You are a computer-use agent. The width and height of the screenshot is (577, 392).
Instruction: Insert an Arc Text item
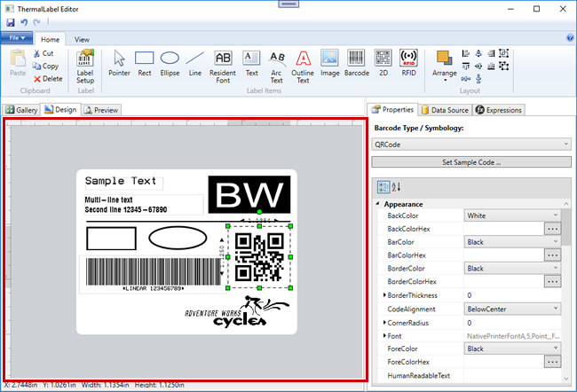click(x=277, y=64)
